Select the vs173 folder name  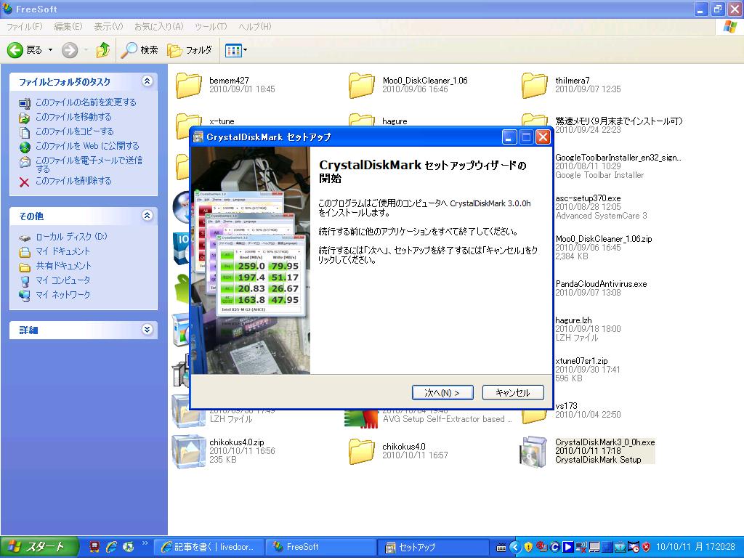click(x=566, y=406)
